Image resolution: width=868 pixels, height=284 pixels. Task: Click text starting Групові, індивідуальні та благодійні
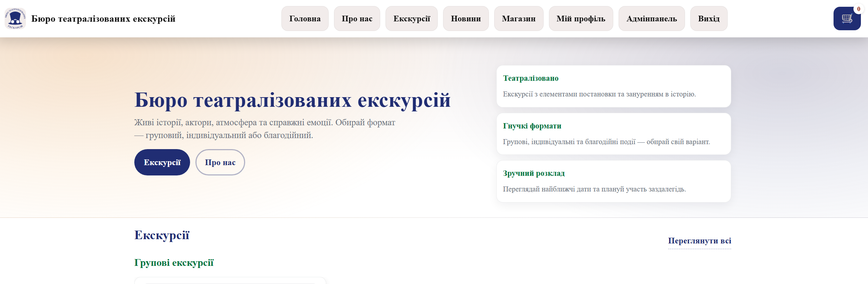pos(606,142)
